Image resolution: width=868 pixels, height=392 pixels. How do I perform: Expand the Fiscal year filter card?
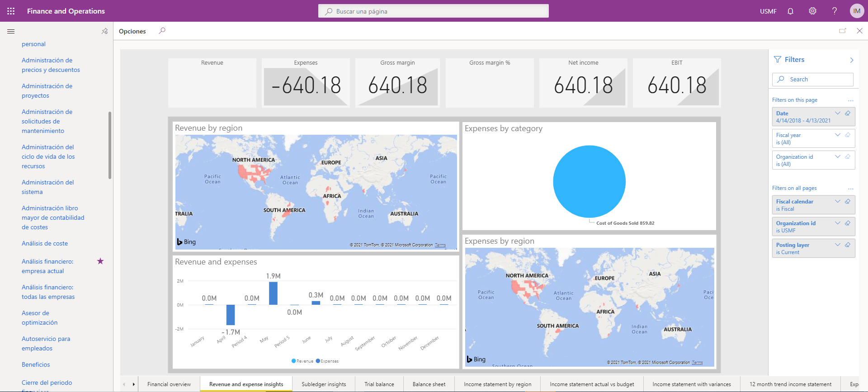click(x=838, y=135)
